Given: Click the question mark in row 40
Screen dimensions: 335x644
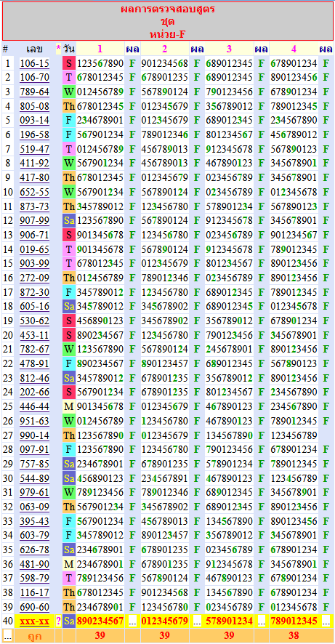Looking at the screenshot, I should tap(58, 621).
